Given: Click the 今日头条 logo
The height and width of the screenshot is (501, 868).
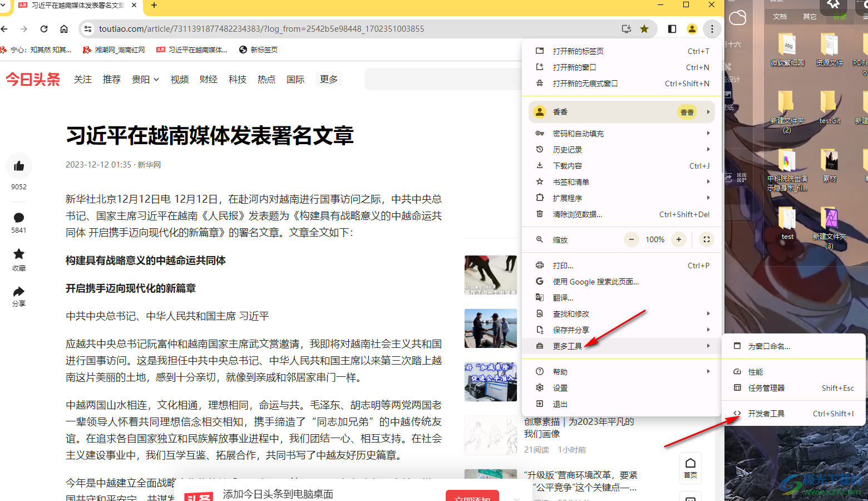Looking at the screenshot, I should tap(33, 80).
